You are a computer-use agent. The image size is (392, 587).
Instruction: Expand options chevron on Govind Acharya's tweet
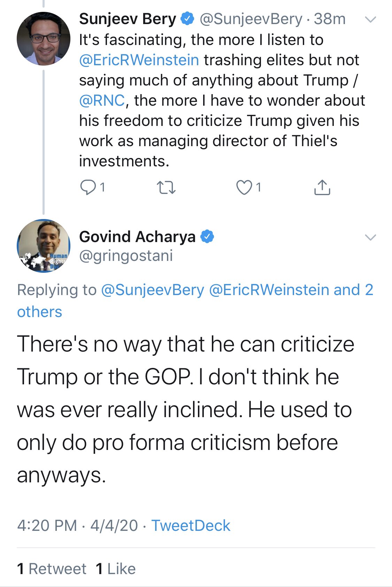[x=370, y=238]
